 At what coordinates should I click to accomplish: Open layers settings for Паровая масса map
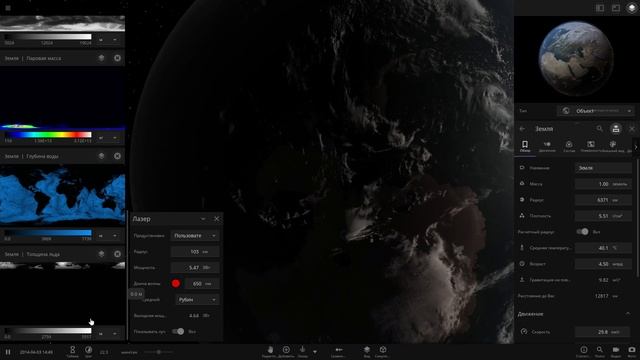(102, 58)
